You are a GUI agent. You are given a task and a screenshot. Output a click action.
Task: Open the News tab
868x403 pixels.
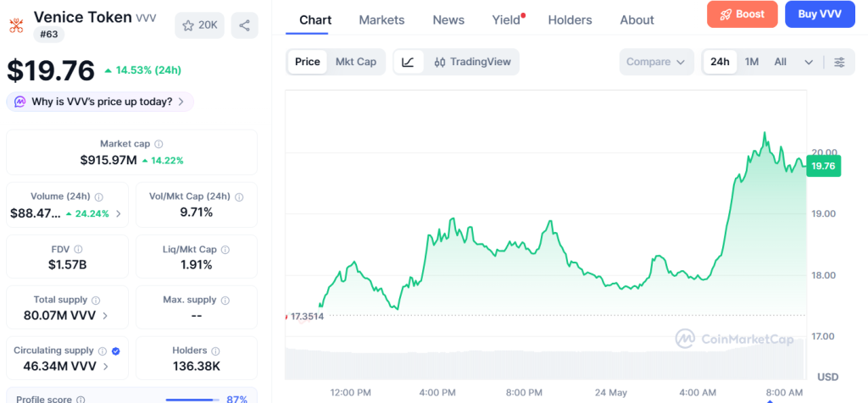click(x=448, y=20)
